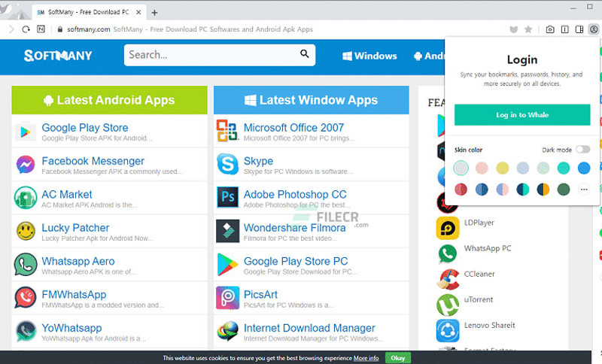Open the Google Play Store PC link
602x364 pixels.
pos(296,261)
